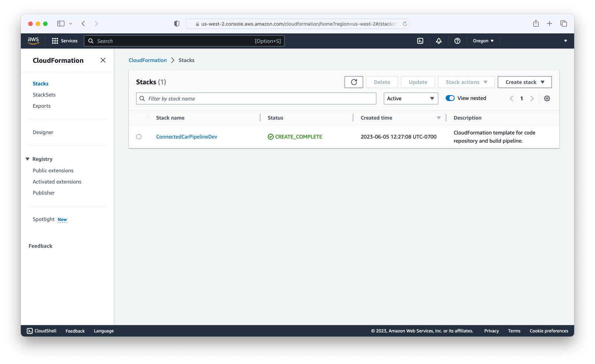Open table preferences gear icon

pyautogui.click(x=547, y=98)
